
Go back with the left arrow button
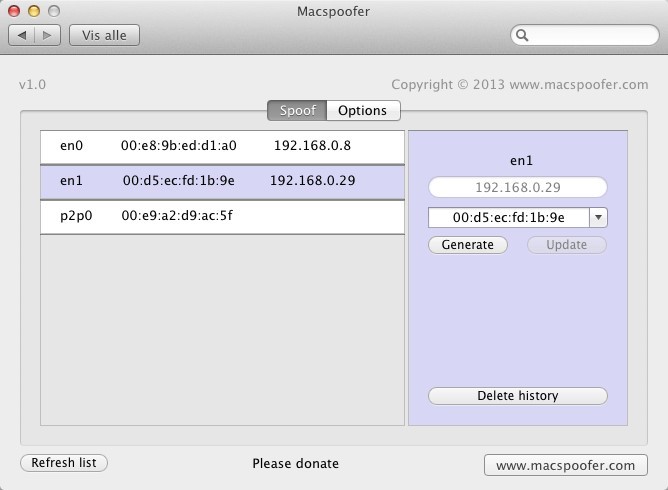[x=22, y=35]
